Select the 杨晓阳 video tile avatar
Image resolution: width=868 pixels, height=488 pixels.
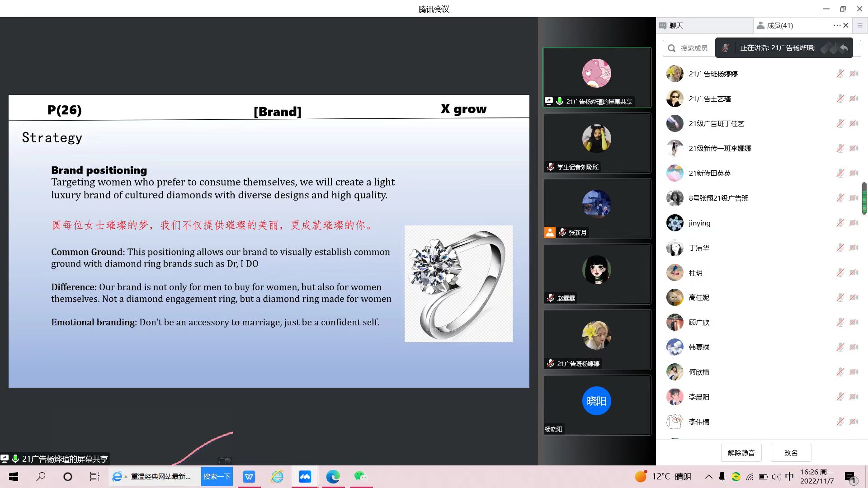(596, 401)
